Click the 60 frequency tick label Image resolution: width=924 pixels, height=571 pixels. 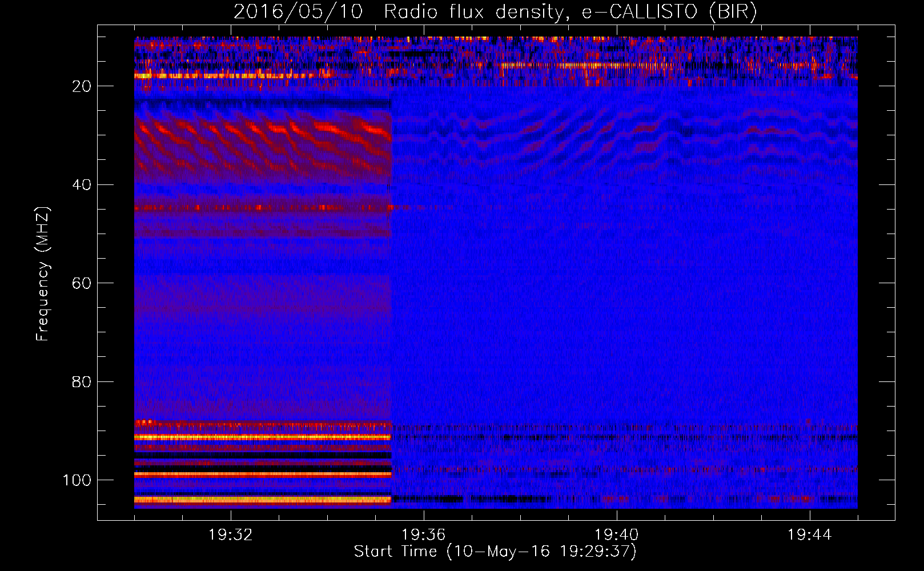click(82, 283)
